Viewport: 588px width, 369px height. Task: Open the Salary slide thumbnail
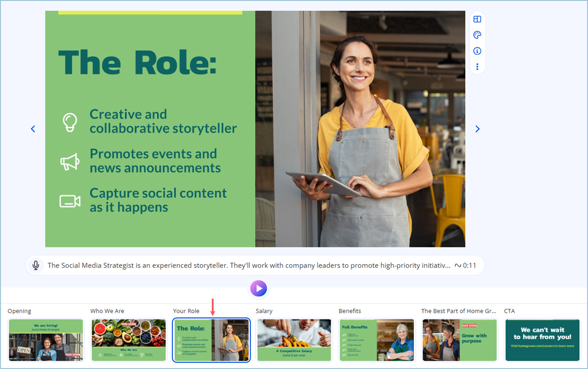point(294,340)
